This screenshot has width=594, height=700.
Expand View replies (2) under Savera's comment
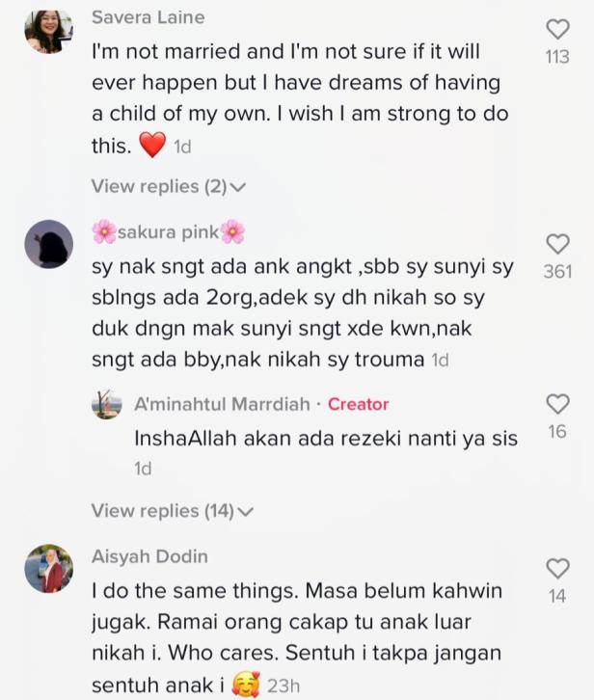(169, 186)
